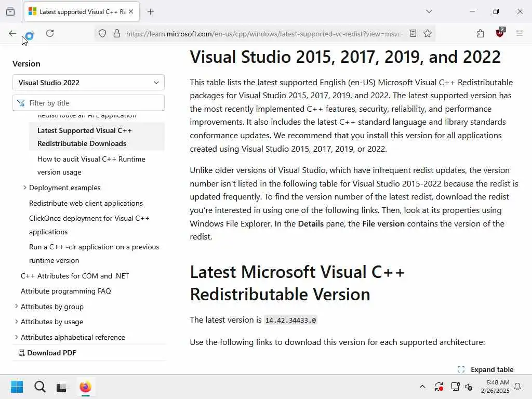
Task: Expand Attributes by group chevron
Action: coord(16,306)
